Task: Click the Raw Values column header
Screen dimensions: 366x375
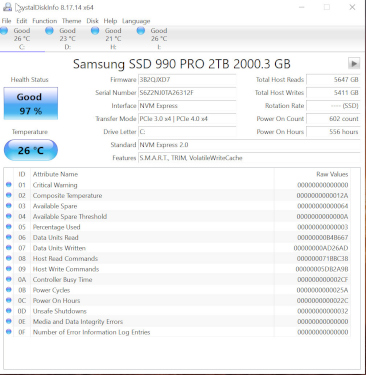Action: click(x=332, y=174)
